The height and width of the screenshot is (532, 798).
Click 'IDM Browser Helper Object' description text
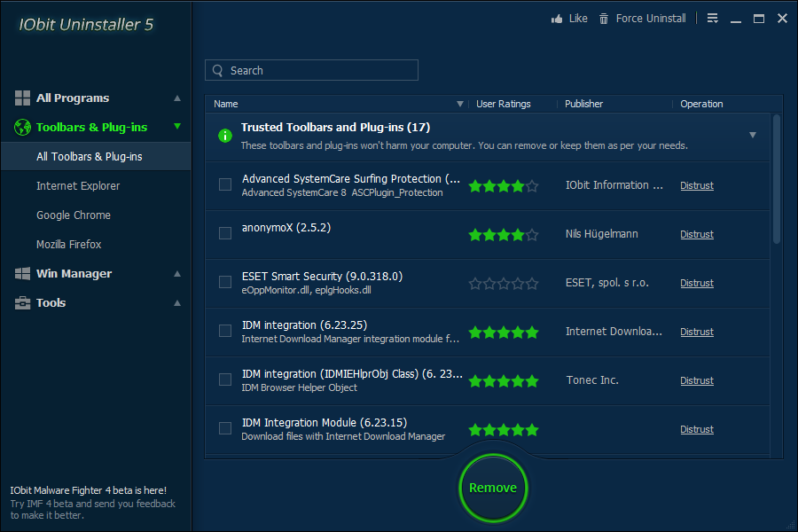pos(300,388)
